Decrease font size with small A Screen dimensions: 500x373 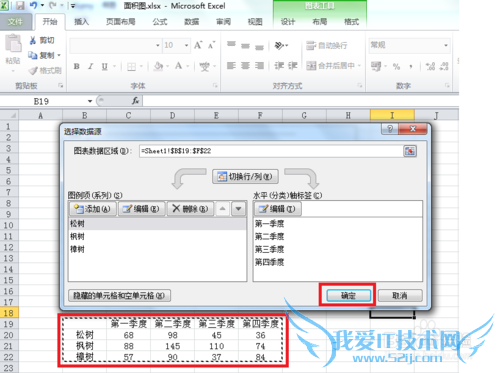coord(211,45)
